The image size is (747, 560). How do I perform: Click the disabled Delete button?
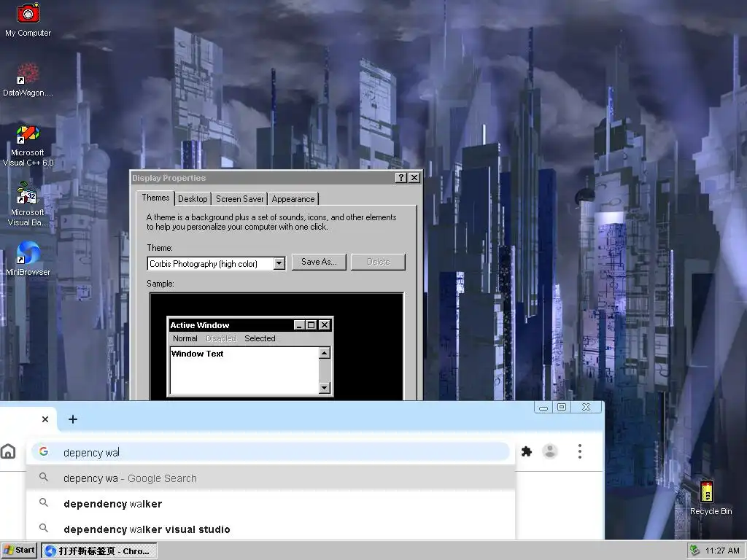[x=379, y=262]
